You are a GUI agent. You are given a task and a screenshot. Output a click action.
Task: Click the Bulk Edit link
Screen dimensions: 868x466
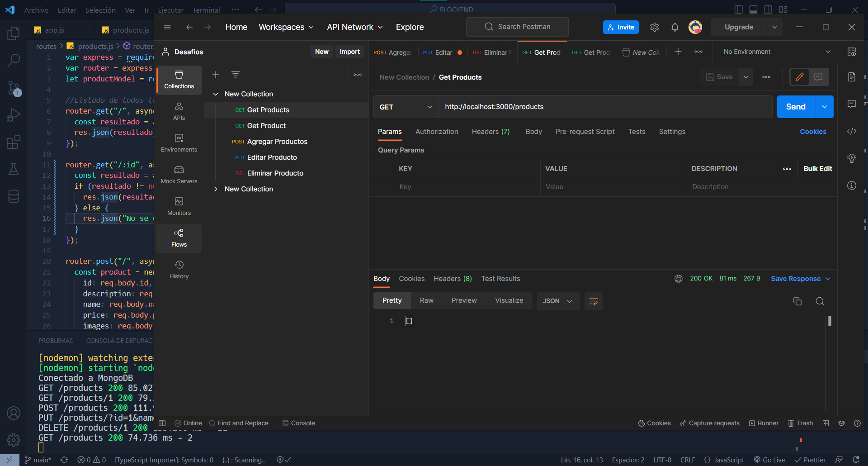pyautogui.click(x=818, y=169)
